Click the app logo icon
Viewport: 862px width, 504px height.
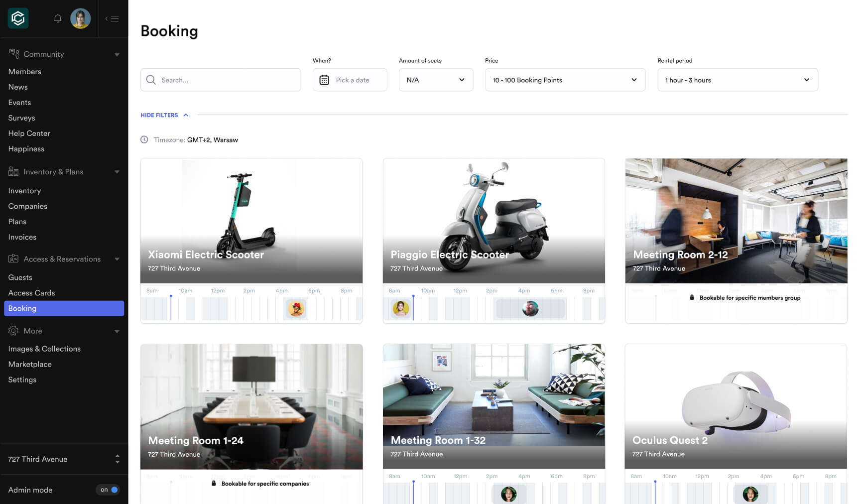(x=18, y=18)
